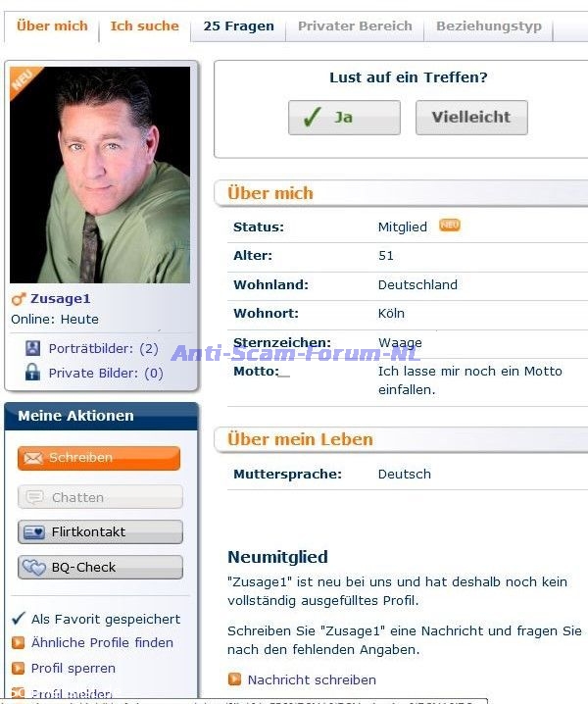Click arrow icon beside Nachricht schreiben
588x704 pixels.
234,679
